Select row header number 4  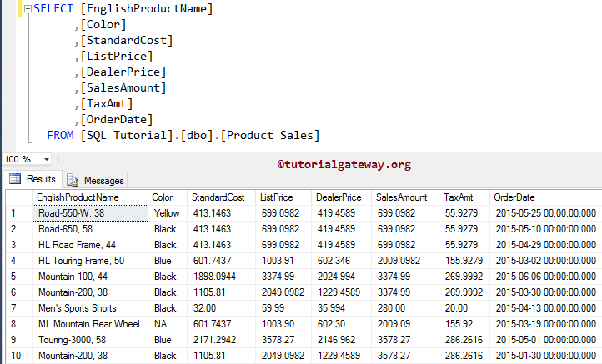coord(19,261)
